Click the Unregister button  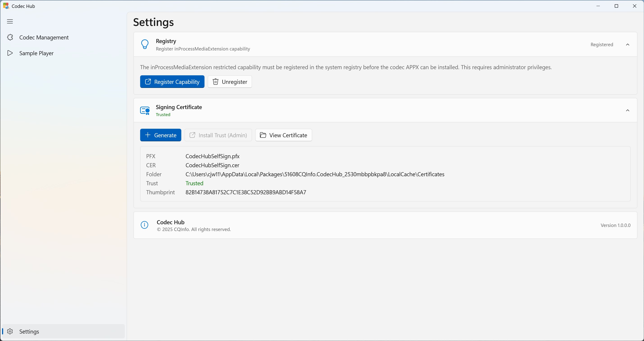[x=230, y=82]
